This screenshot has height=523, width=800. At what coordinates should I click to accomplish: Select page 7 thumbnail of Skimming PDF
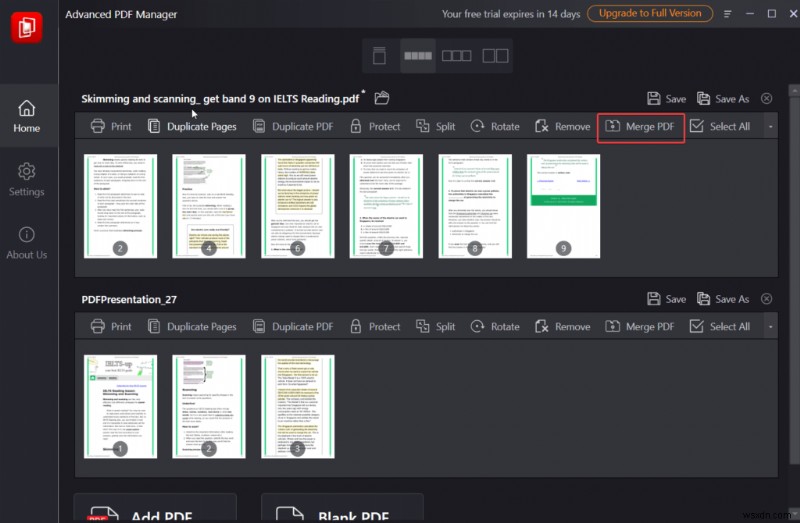click(x=386, y=206)
